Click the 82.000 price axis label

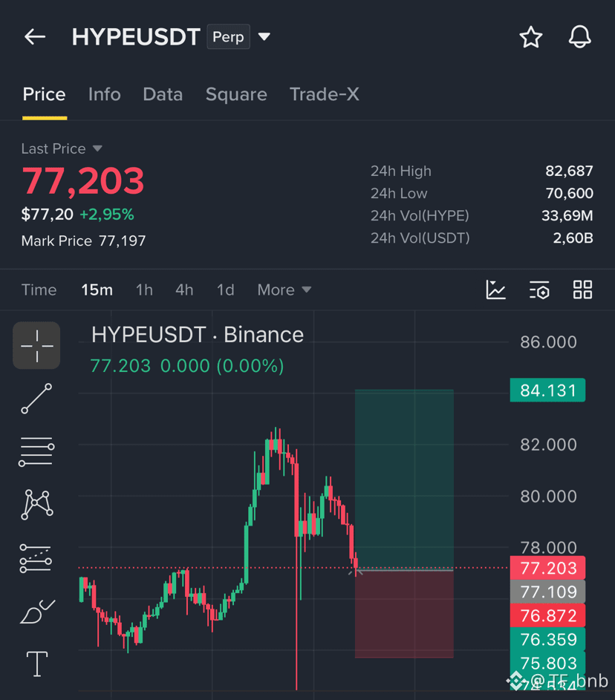coord(548,445)
